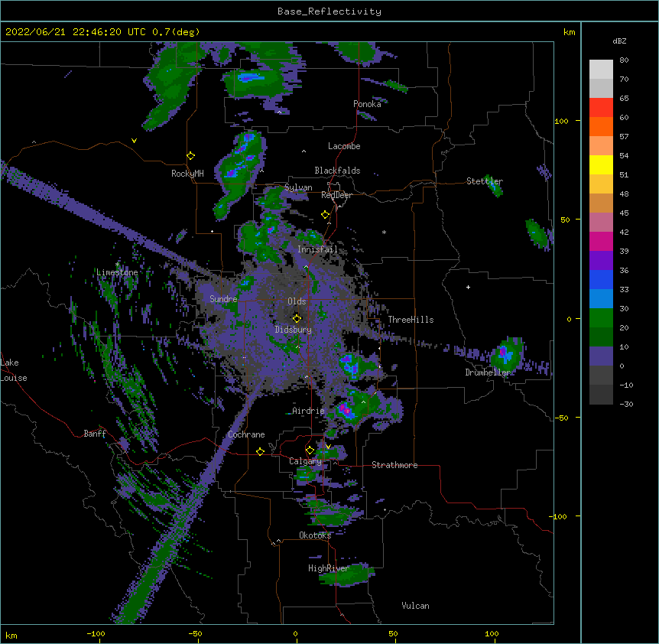Click the Blackfalds town label

[x=337, y=171]
